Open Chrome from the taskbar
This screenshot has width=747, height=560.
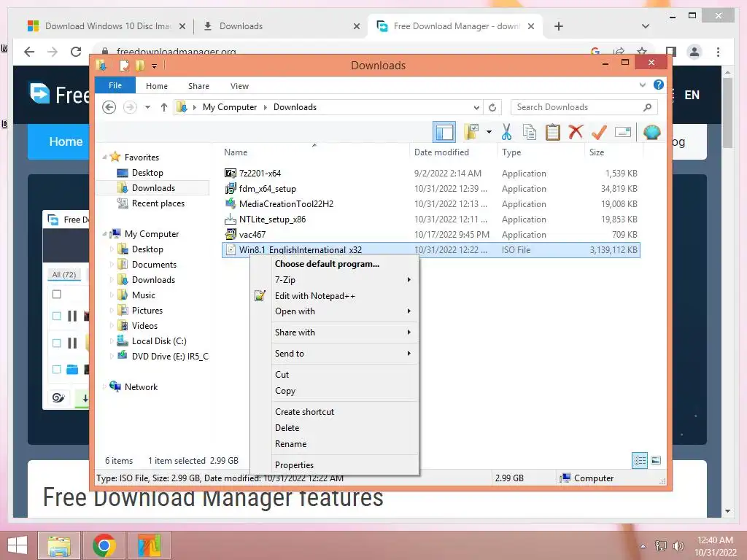pyautogui.click(x=104, y=545)
